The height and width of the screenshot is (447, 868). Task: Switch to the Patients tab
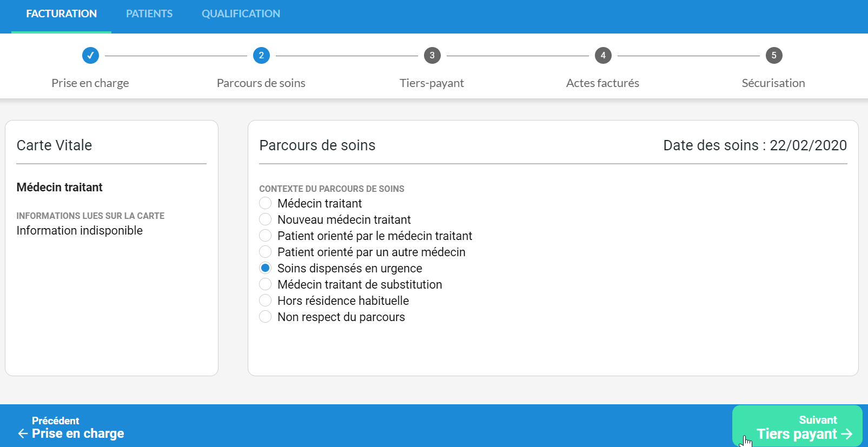149,14
